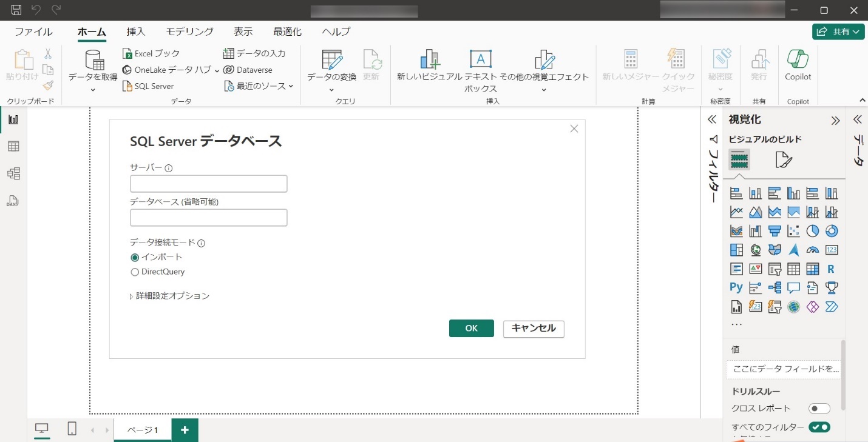868x442 pixels.
Task: Insert the waterfall chart visual
Action: tap(755, 231)
